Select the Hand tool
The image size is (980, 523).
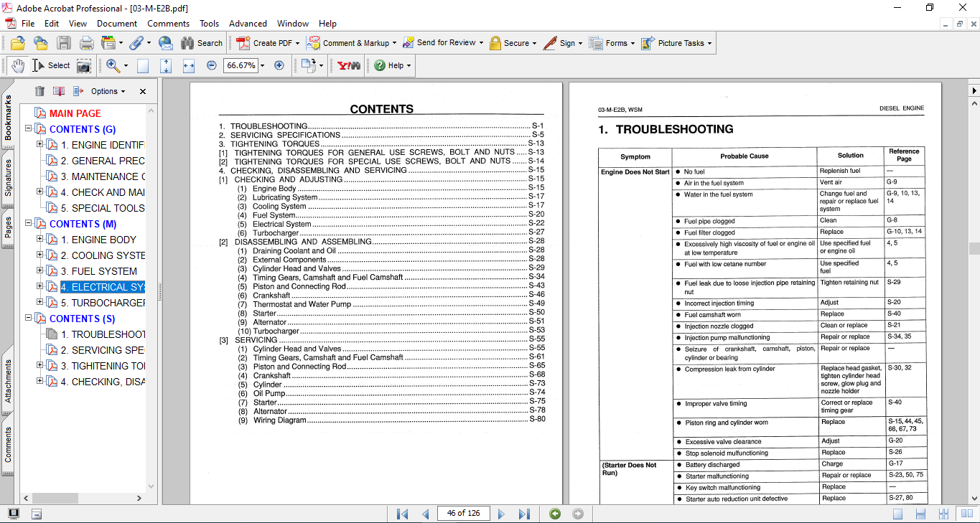[17, 65]
